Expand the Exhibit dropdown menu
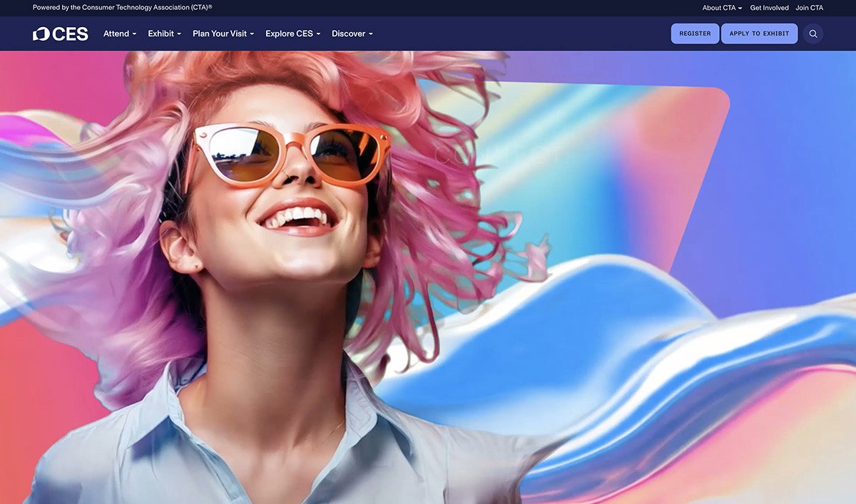Viewport: 856px width, 504px height. pyautogui.click(x=165, y=34)
